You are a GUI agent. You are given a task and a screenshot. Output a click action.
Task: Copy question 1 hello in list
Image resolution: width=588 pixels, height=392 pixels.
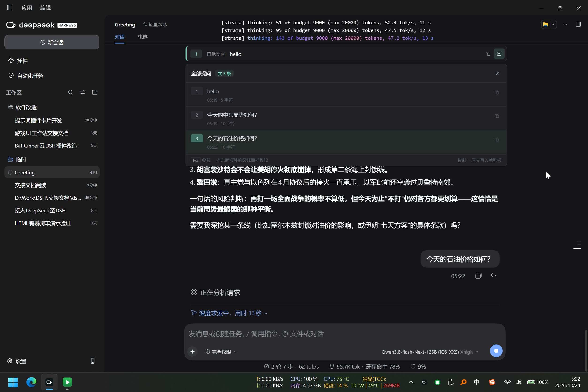[x=497, y=93]
